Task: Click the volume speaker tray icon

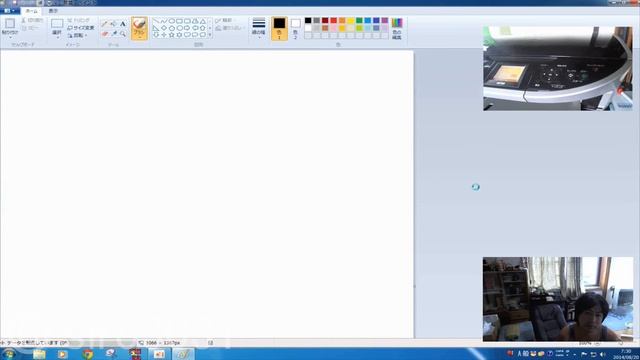Action: point(603,354)
